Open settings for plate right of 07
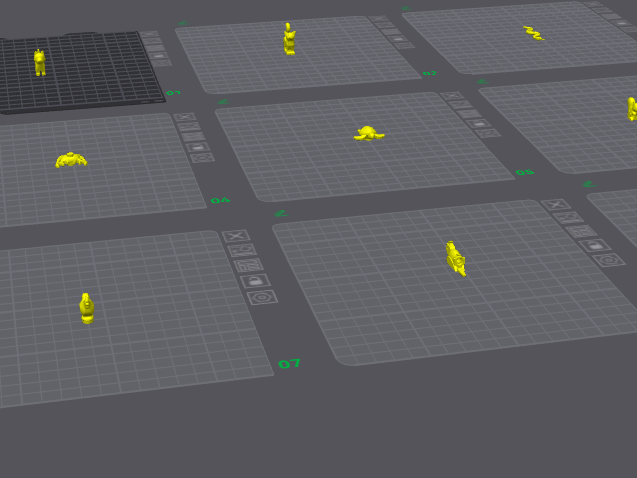The width and height of the screenshot is (637, 478). click(609, 260)
